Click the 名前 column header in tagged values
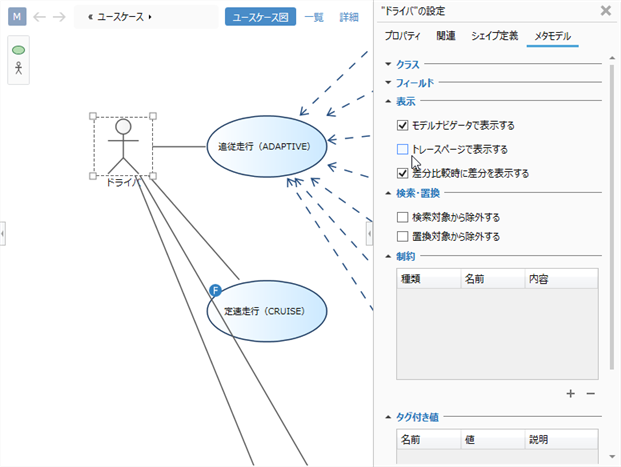Image resolution: width=621 pixels, height=467 pixels. pos(429,439)
